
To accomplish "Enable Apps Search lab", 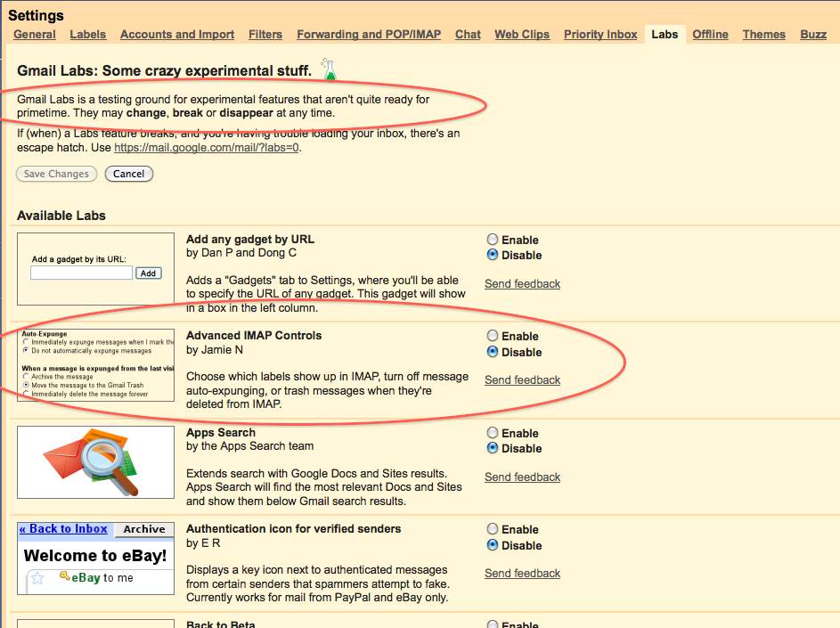I will pos(493,432).
